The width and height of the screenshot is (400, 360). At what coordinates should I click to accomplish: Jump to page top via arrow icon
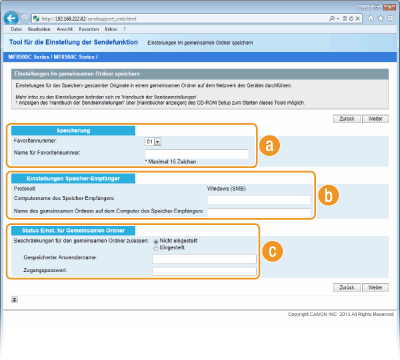pyautogui.click(x=14, y=299)
